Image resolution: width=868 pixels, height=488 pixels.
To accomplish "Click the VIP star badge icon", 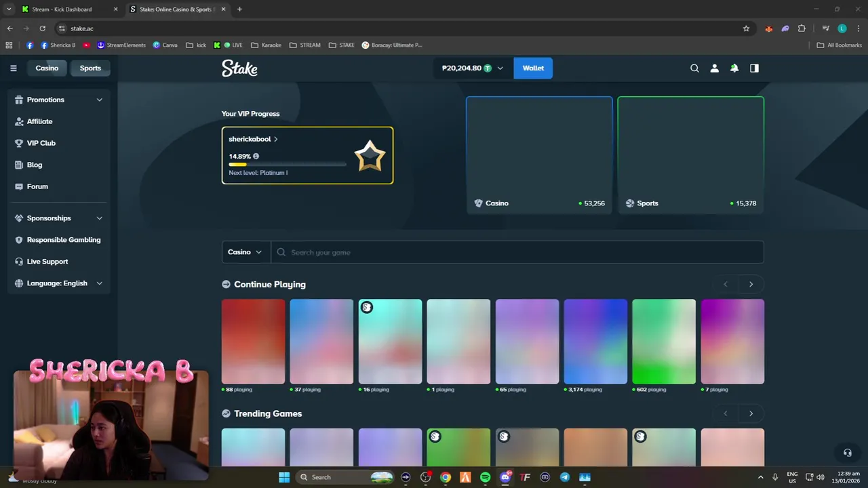I will 370,156.
